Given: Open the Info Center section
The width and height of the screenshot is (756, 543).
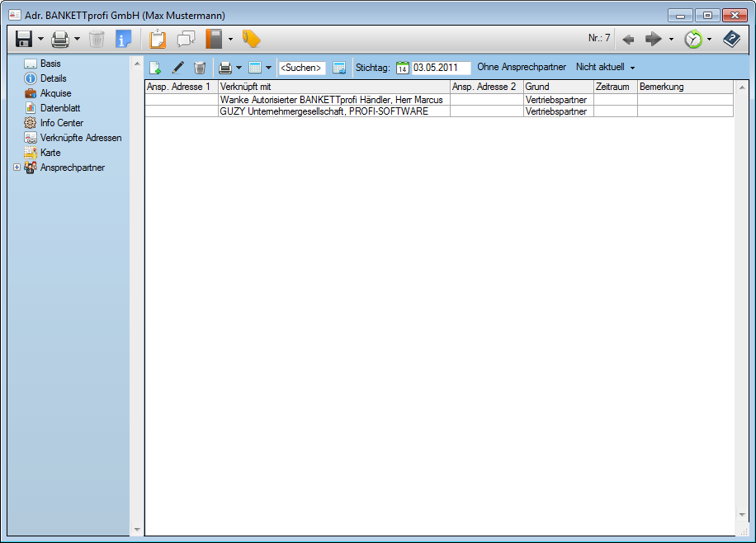Looking at the screenshot, I should pyautogui.click(x=61, y=123).
